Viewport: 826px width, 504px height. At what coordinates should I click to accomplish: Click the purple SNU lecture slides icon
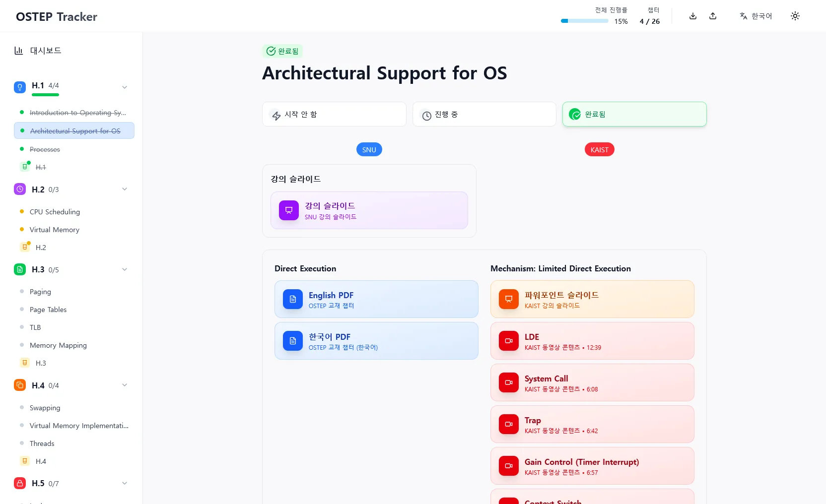pos(289,210)
